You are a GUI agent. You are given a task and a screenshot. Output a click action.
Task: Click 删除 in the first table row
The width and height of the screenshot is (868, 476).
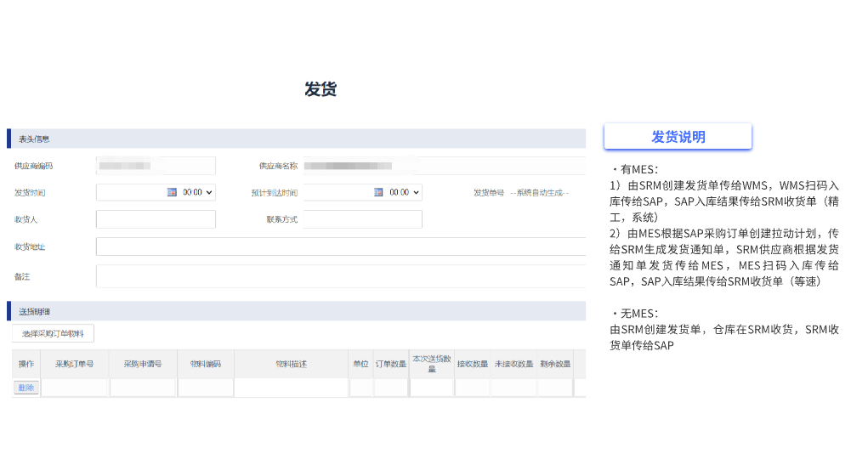click(x=26, y=388)
